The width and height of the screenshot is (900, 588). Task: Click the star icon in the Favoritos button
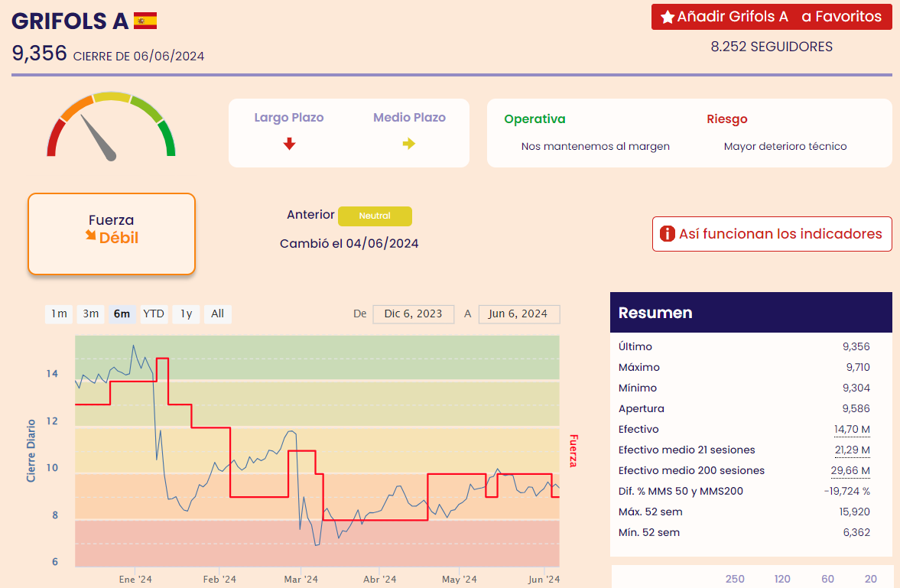(667, 18)
